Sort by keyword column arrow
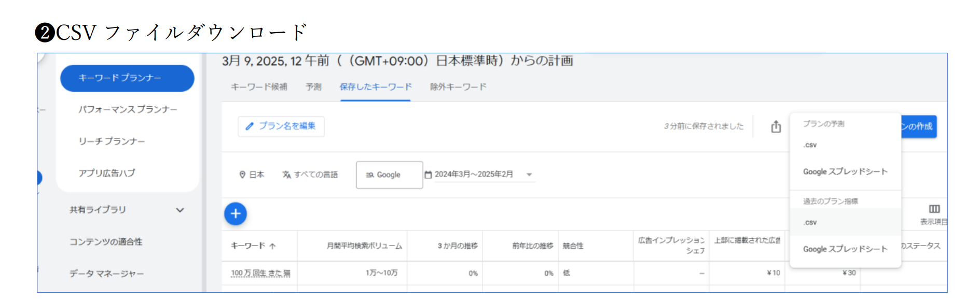Viewport: 980px width, 301px height. (273, 246)
